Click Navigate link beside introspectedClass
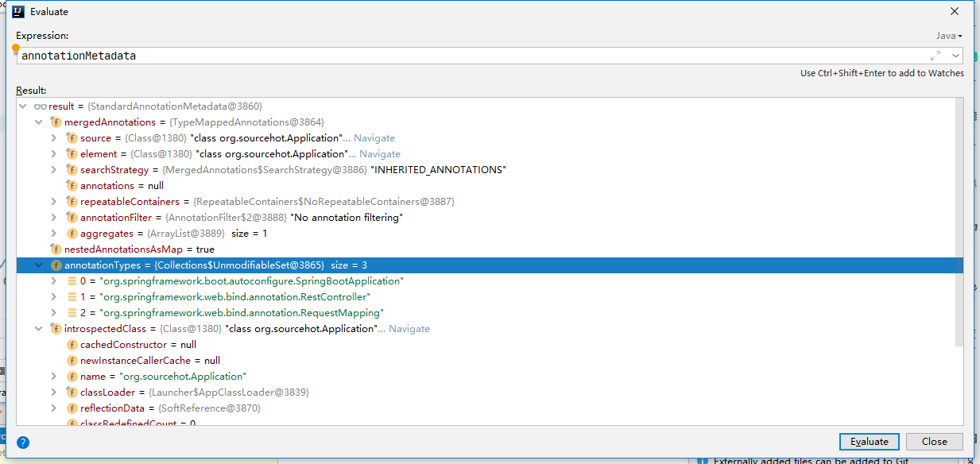This screenshot has width=980, height=464. pyautogui.click(x=409, y=329)
